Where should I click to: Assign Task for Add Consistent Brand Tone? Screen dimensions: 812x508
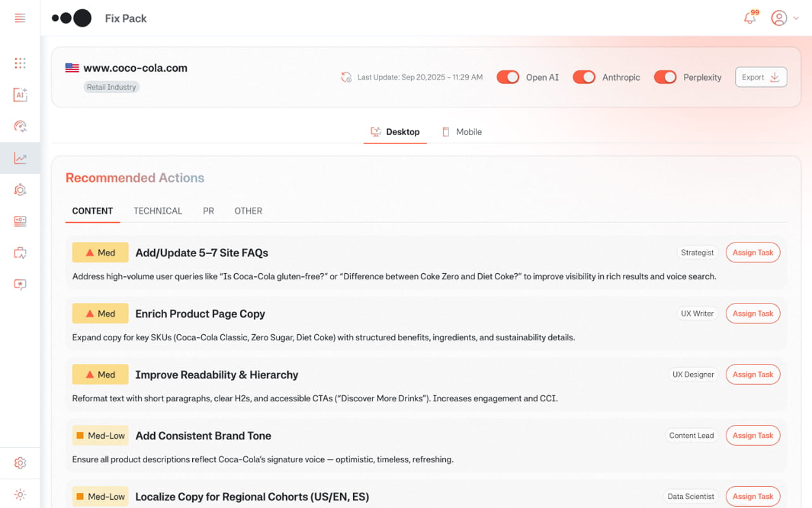pos(753,436)
